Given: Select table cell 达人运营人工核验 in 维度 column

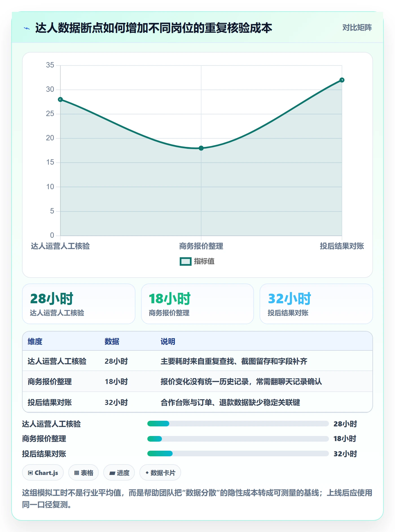Looking at the screenshot, I should [57, 361].
